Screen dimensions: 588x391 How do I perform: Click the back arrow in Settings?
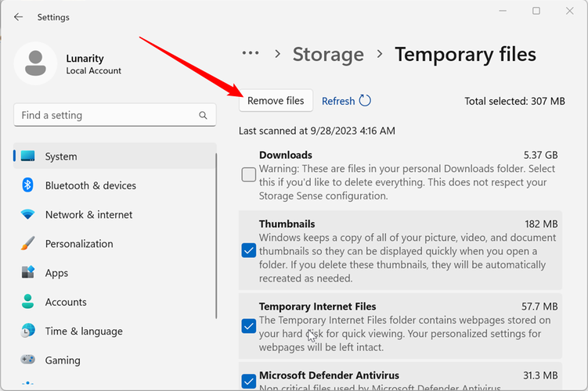(x=19, y=16)
